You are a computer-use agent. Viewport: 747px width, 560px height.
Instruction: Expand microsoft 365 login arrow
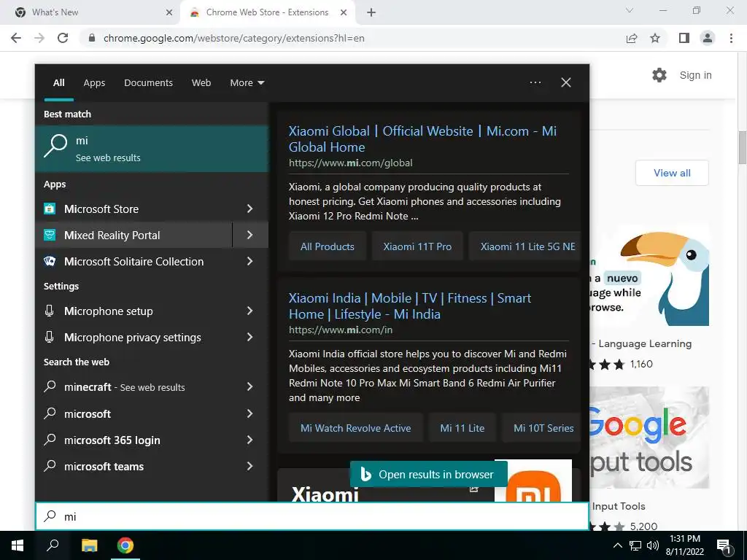coord(250,440)
